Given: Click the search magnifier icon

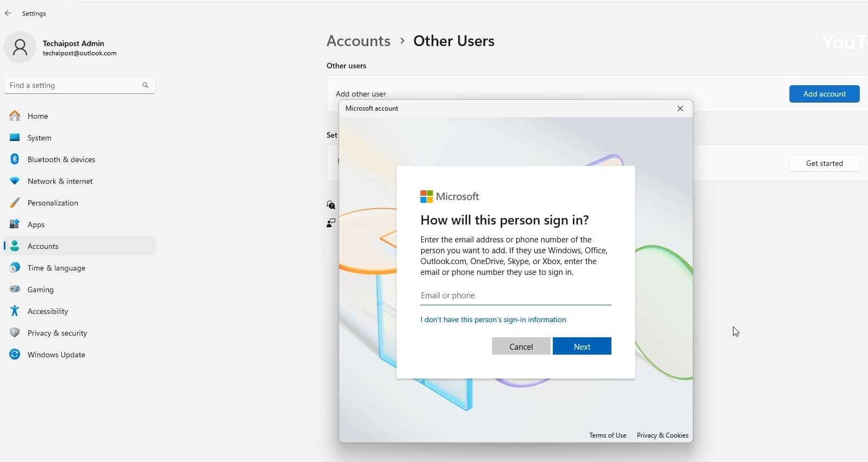Looking at the screenshot, I should tap(145, 85).
